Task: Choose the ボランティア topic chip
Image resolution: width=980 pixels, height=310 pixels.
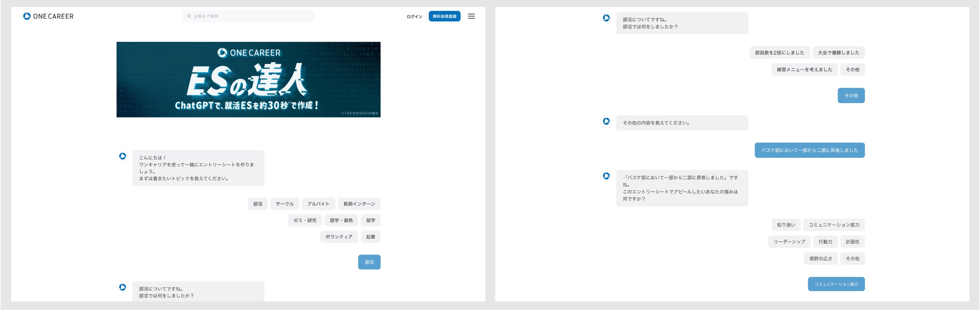Action: coord(338,237)
